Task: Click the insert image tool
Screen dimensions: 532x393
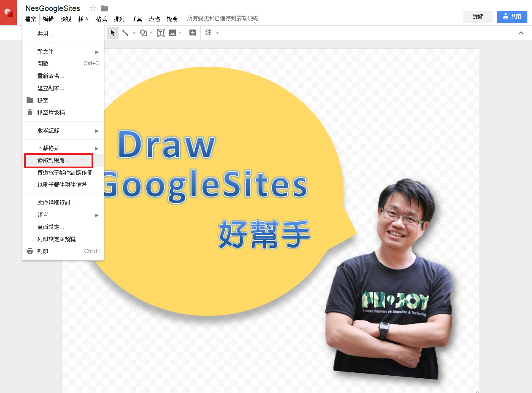Action: click(173, 33)
